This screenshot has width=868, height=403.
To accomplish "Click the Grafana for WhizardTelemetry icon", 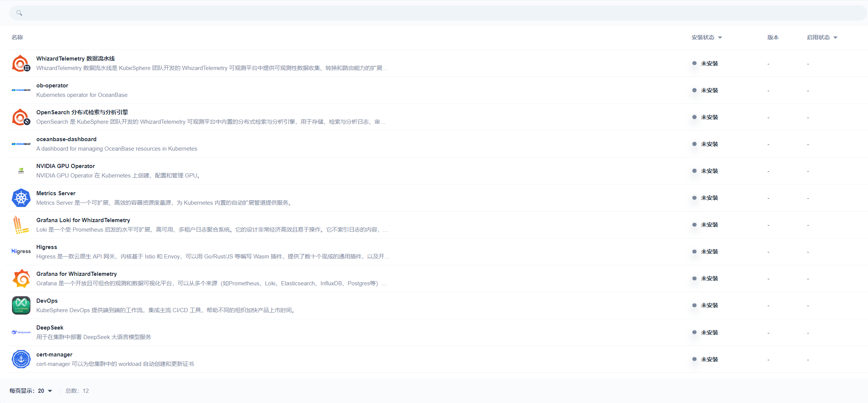I will [x=21, y=279].
